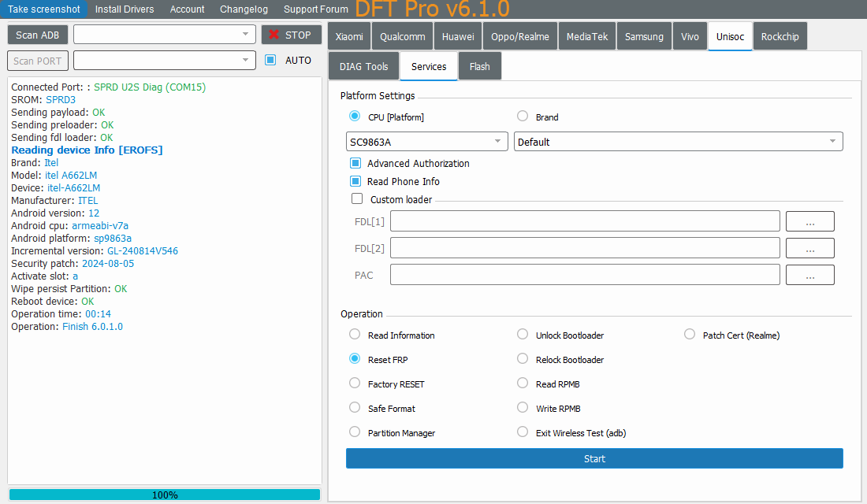Open the DIAG Tools tab
Image resolution: width=867 pixels, height=504 pixels.
[363, 67]
